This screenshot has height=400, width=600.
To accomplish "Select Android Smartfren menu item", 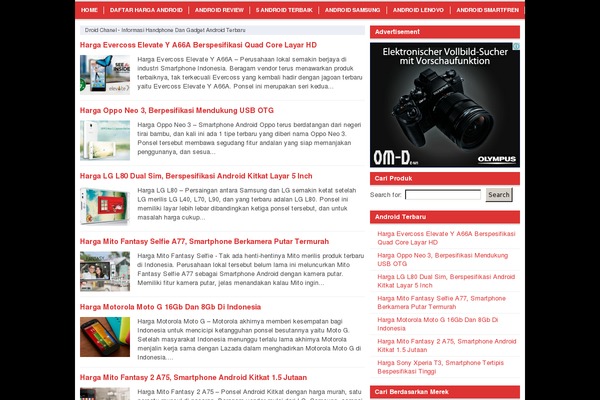I will (488, 10).
